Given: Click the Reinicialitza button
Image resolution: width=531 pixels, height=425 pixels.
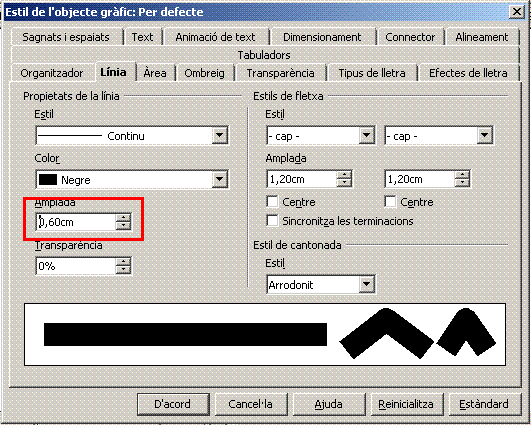Looking at the screenshot, I should coord(407,404).
